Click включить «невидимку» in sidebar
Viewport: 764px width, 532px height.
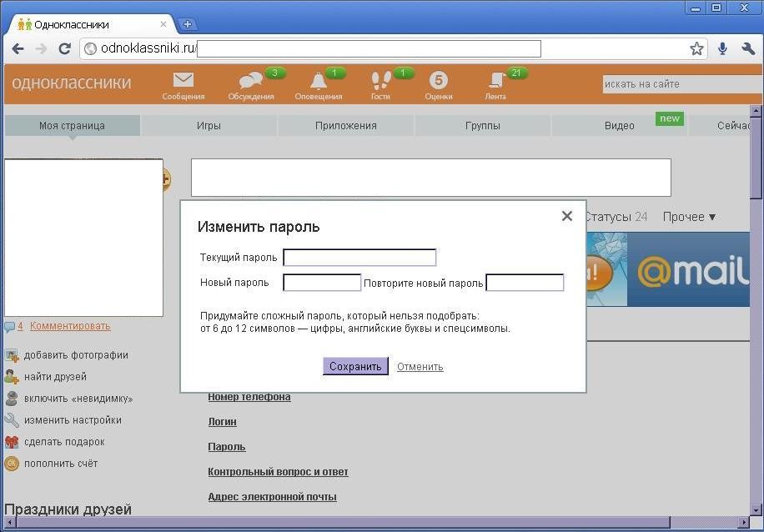click(78, 399)
